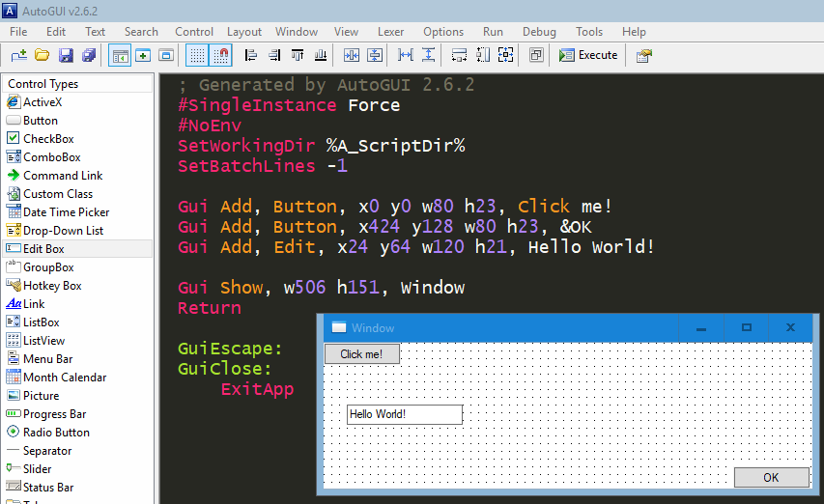Select Command Link control type
The height and width of the screenshot is (504, 824).
click(x=78, y=176)
